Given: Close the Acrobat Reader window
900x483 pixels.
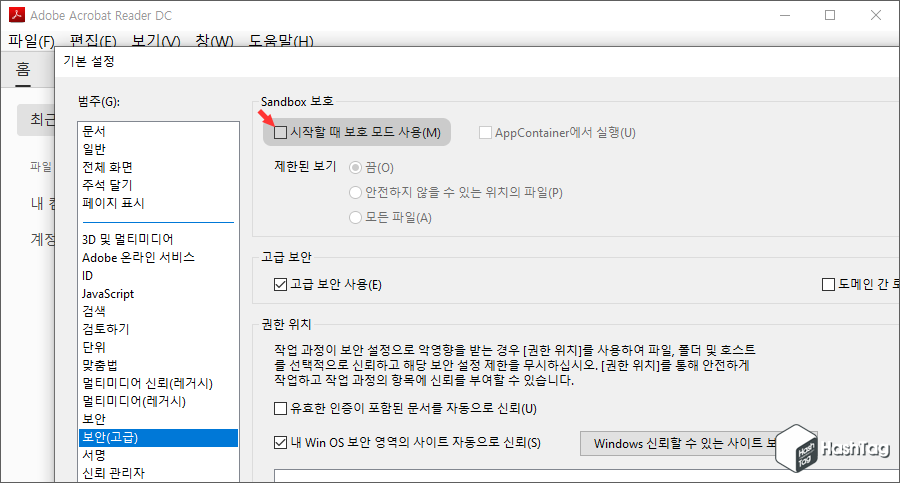Looking at the screenshot, I should click(x=875, y=15).
